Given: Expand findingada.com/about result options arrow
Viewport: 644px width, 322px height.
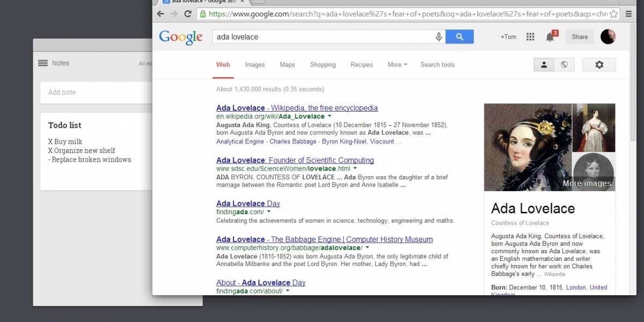Looking at the screenshot, I should pos(288,291).
